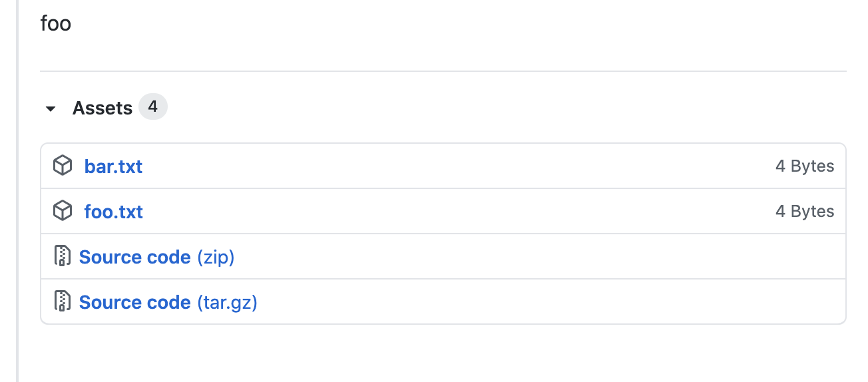This screenshot has height=382, width=868.
Task: Download Source code as tar.gz
Action: coord(134,302)
